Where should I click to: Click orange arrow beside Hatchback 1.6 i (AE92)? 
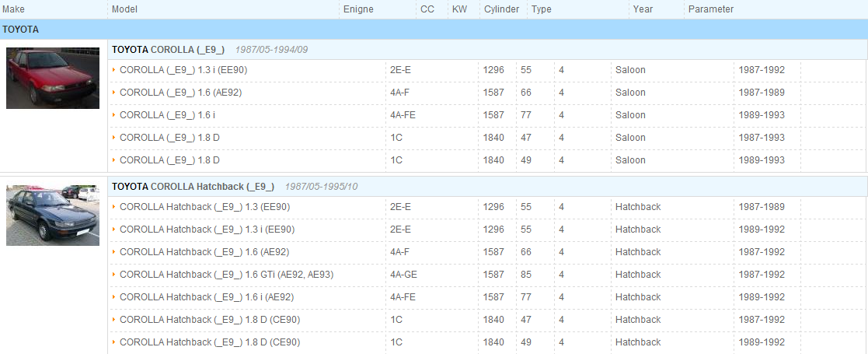pyautogui.click(x=114, y=297)
